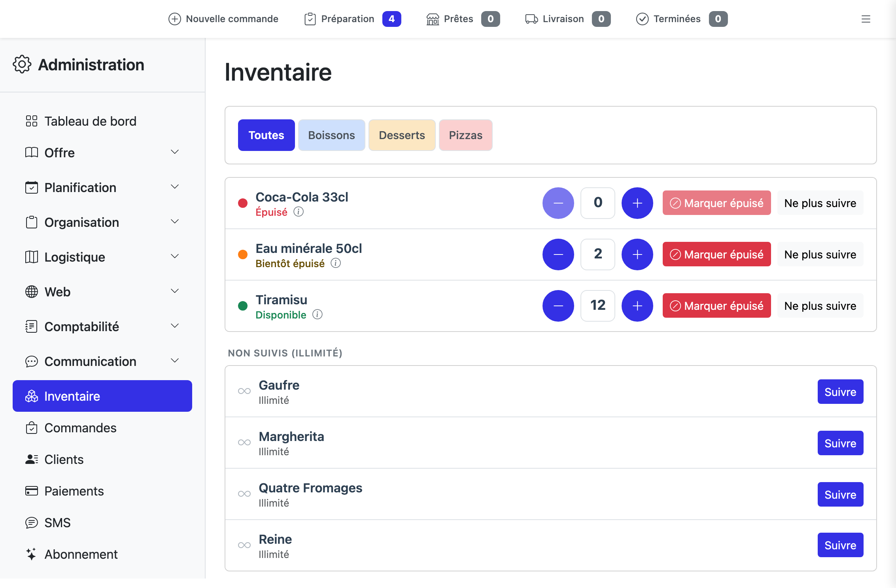
Task: Click the SMS message icon
Action: click(32, 522)
